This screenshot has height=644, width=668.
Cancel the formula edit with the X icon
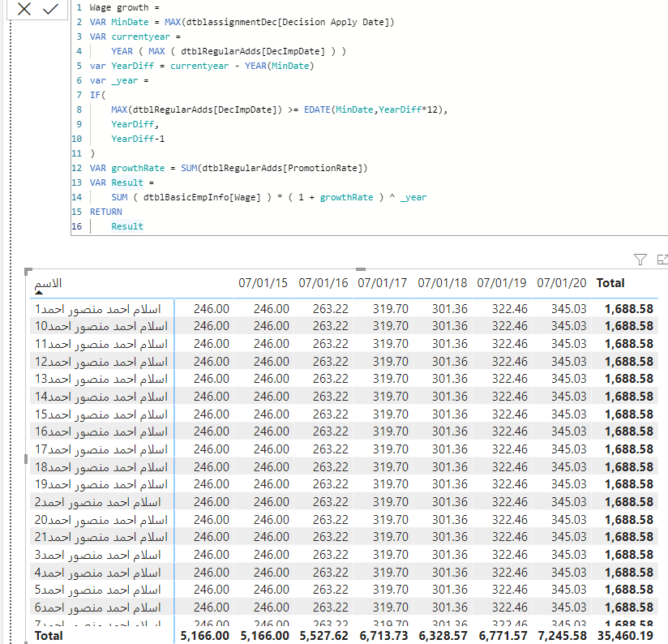[24, 9]
